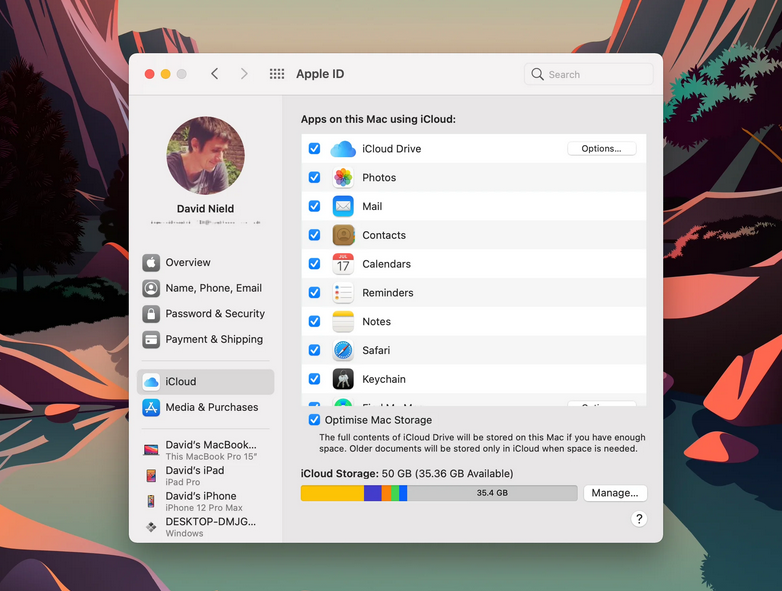Click the Mail envelope icon

pos(343,206)
